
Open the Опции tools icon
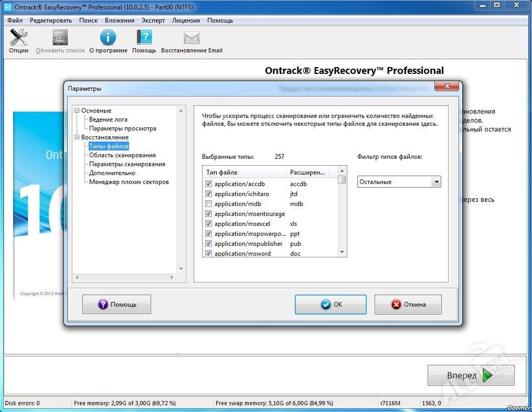(x=19, y=38)
